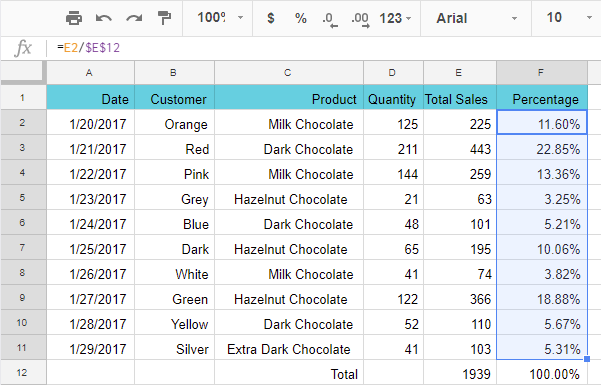Image resolution: width=601 pixels, height=385 pixels.
Task: Select cell with 1939 total
Action: point(460,373)
